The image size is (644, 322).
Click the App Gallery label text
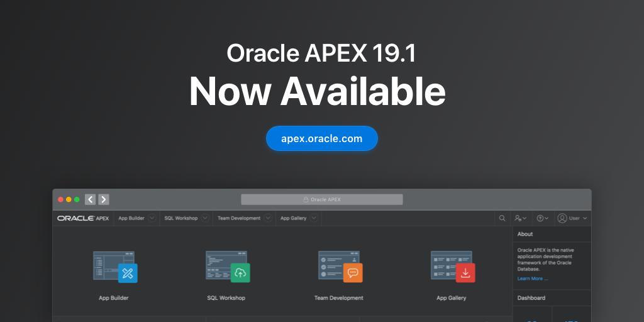coord(452,298)
